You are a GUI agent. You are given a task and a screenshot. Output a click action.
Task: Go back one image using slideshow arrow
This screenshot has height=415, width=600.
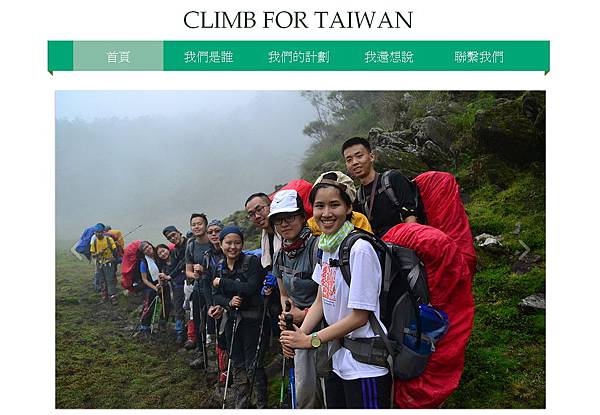[x=76, y=251]
